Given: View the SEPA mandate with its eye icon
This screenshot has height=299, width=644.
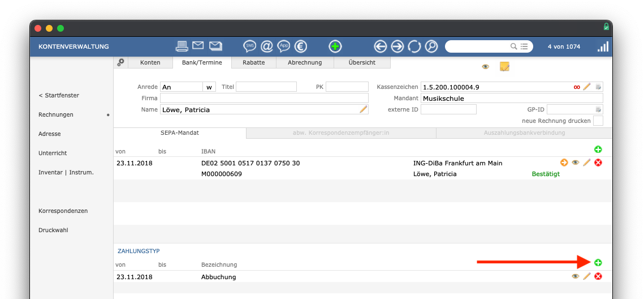Looking at the screenshot, I should (576, 163).
